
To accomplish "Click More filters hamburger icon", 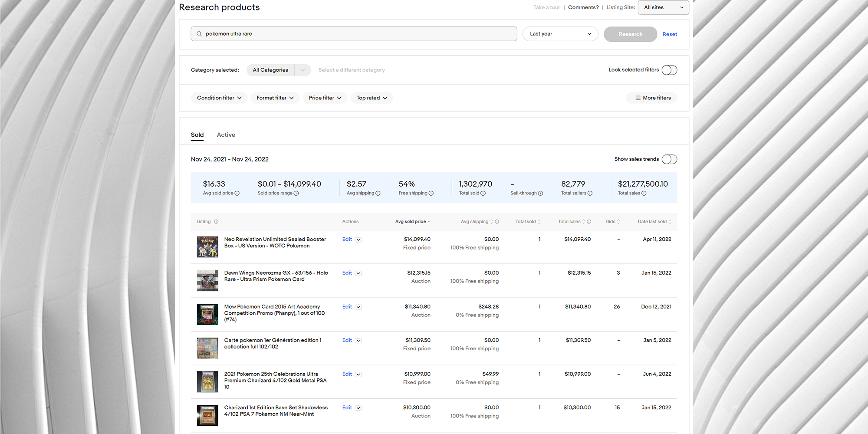I will pos(638,98).
